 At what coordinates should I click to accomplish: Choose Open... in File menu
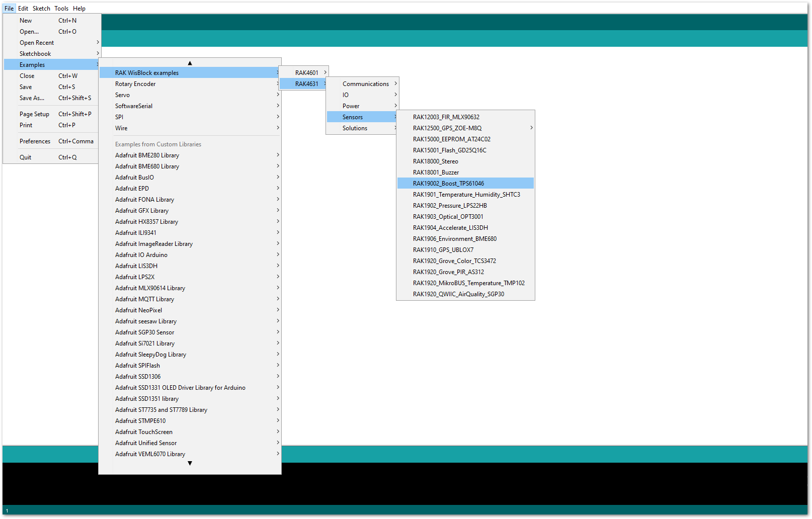click(x=52, y=32)
